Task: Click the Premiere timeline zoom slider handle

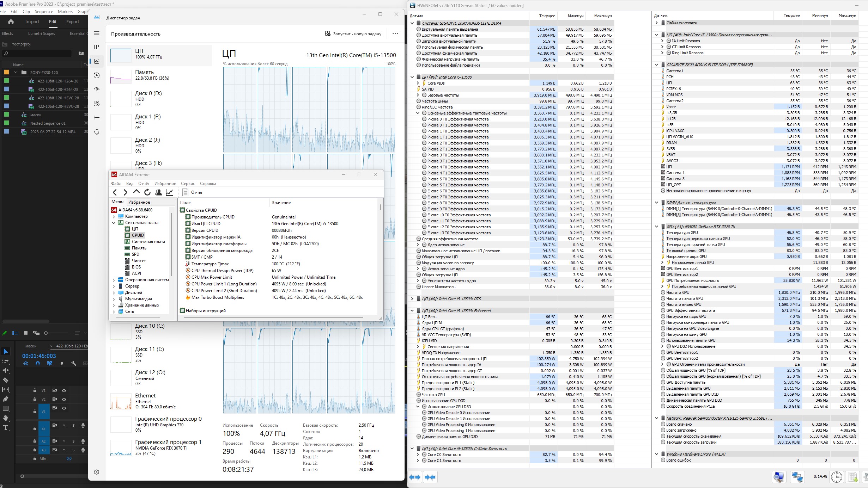Action: (x=22, y=476)
